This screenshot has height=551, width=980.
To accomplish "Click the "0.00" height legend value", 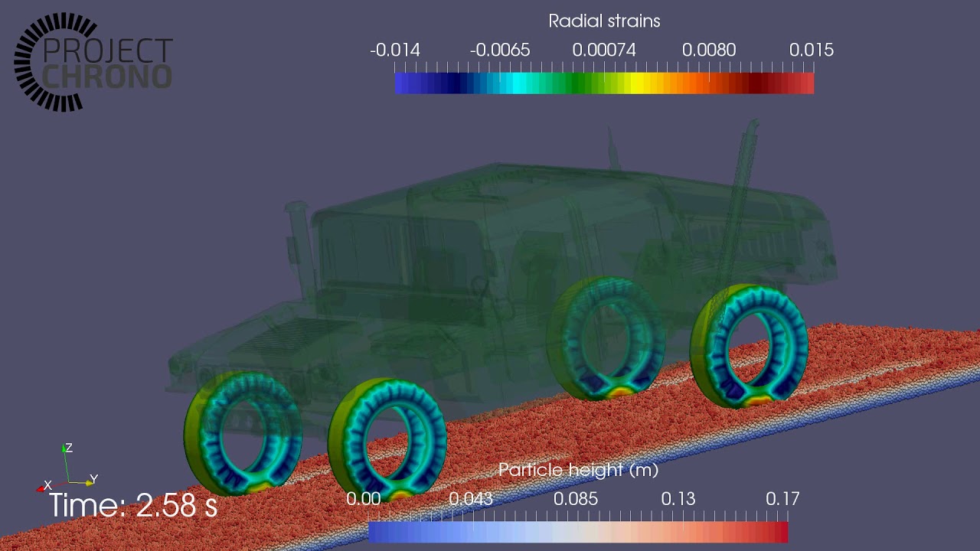I will (x=363, y=499).
